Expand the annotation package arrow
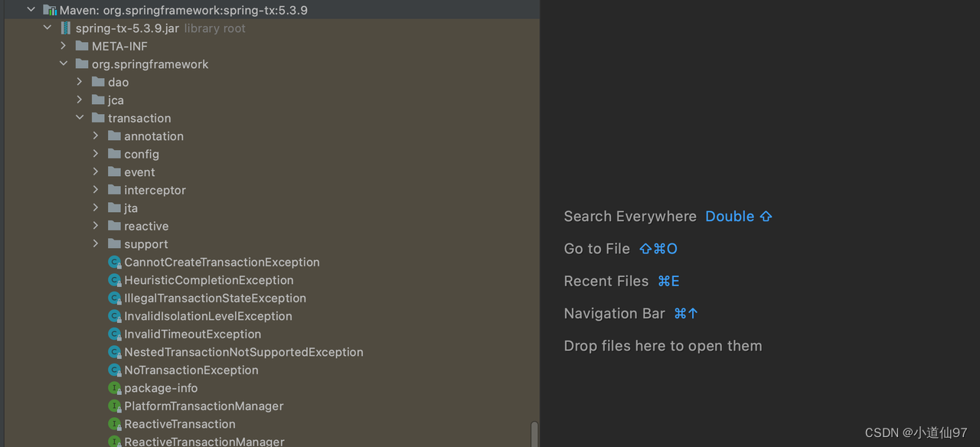980x447 pixels. point(96,135)
